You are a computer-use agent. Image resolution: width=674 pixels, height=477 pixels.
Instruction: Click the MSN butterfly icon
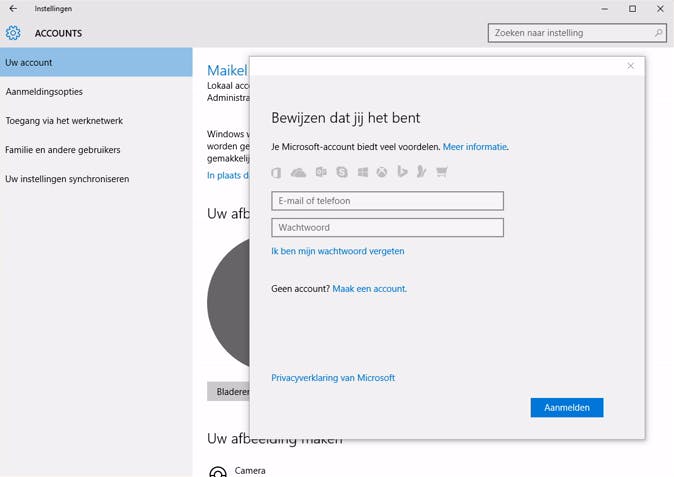pyautogui.click(x=421, y=172)
